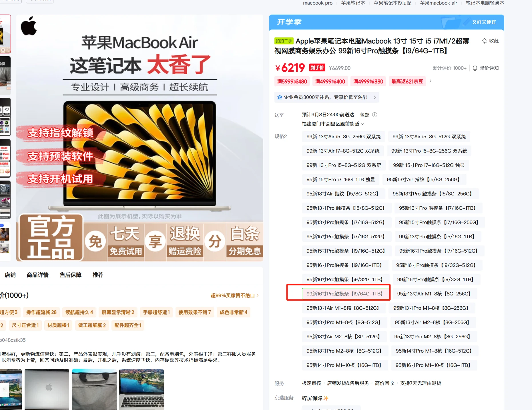532x410 pixels.
Task: Select spec 95新13寸Air M1-8核【8G-512G】
Action: coord(343,308)
